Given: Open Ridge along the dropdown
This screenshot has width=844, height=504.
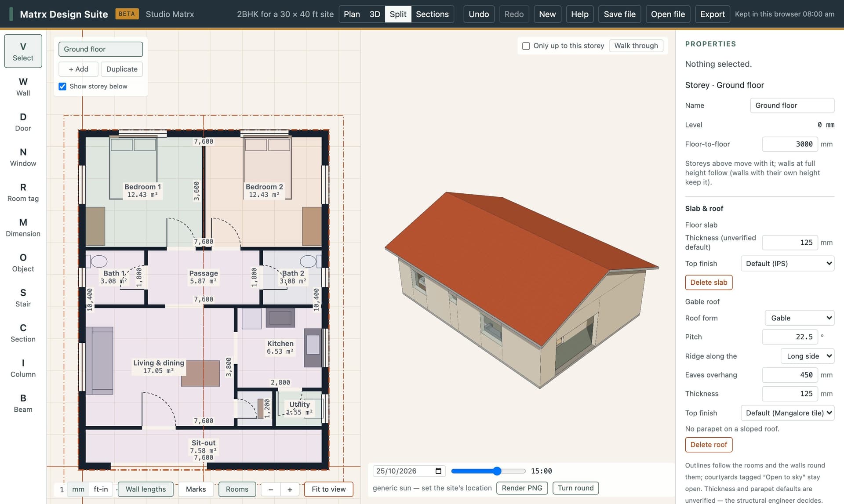Looking at the screenshot, I should pos(808,356).
